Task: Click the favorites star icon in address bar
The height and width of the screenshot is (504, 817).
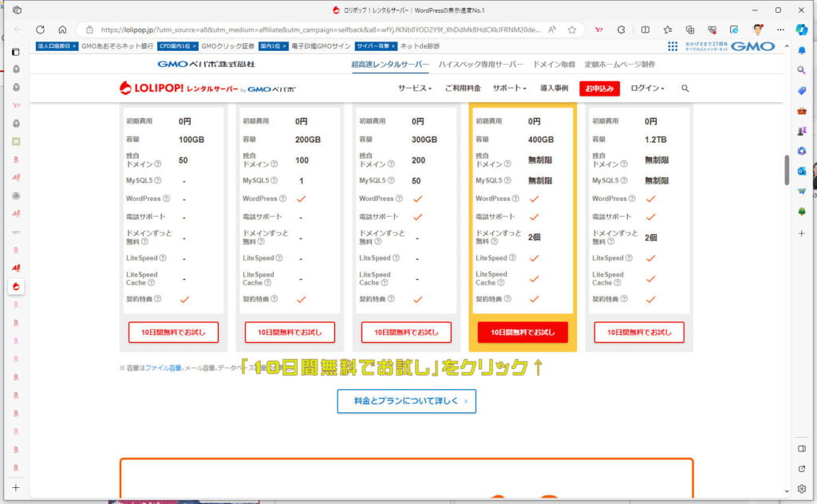Action: pyautogui.click(x=571, y=30)
